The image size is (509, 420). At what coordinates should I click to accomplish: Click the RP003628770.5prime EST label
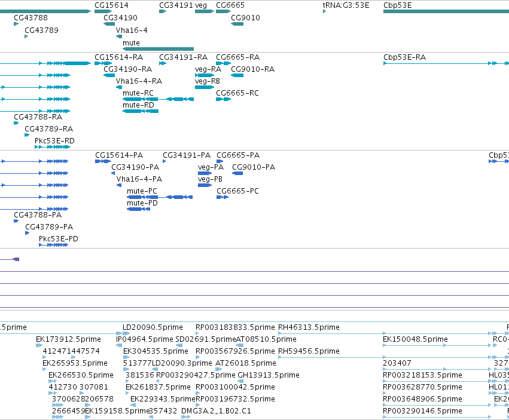point(422,387)
